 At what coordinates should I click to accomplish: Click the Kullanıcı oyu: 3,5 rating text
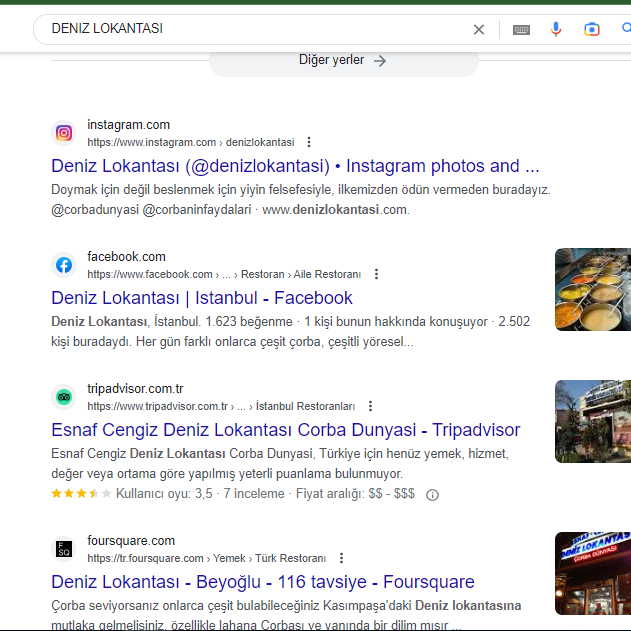pos(164,493)
